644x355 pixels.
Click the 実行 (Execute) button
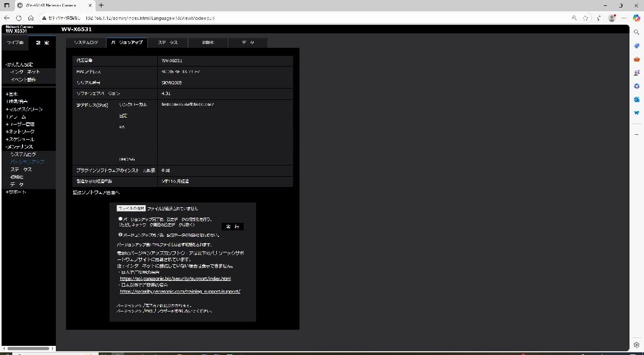232,227
